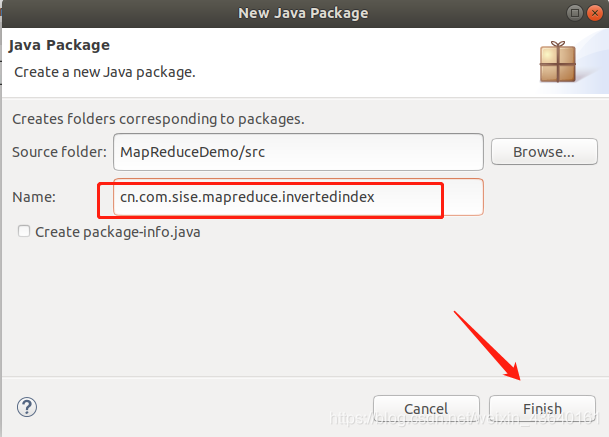Select the New Java Package title bar

[303, 13]
